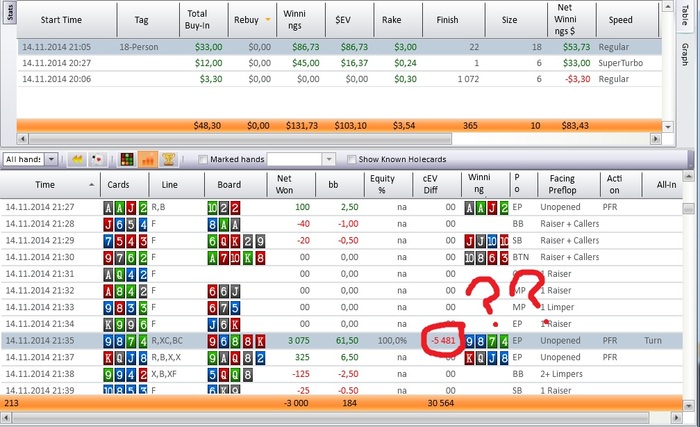Click the Size column header

click(509, 20)
